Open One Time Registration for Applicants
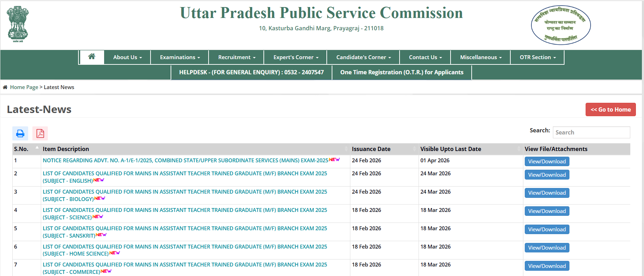This screenshot has height=276, width=644. [402, 72]
